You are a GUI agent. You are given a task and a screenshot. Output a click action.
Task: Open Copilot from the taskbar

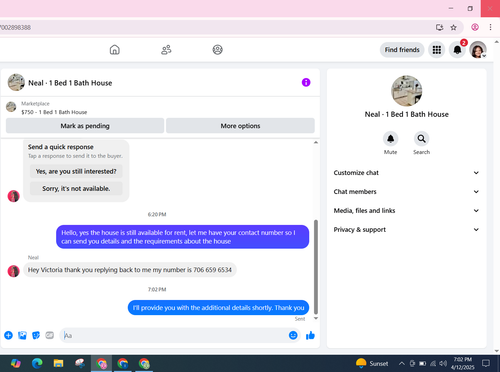click(x=16, y=363)
